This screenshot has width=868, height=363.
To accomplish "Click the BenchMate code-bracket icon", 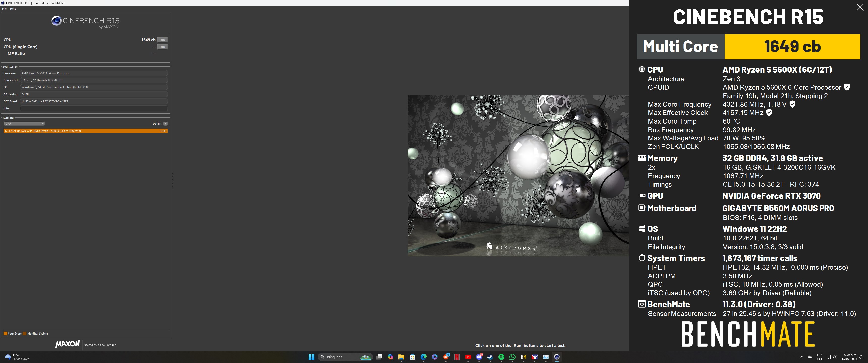I will [642, 304].
